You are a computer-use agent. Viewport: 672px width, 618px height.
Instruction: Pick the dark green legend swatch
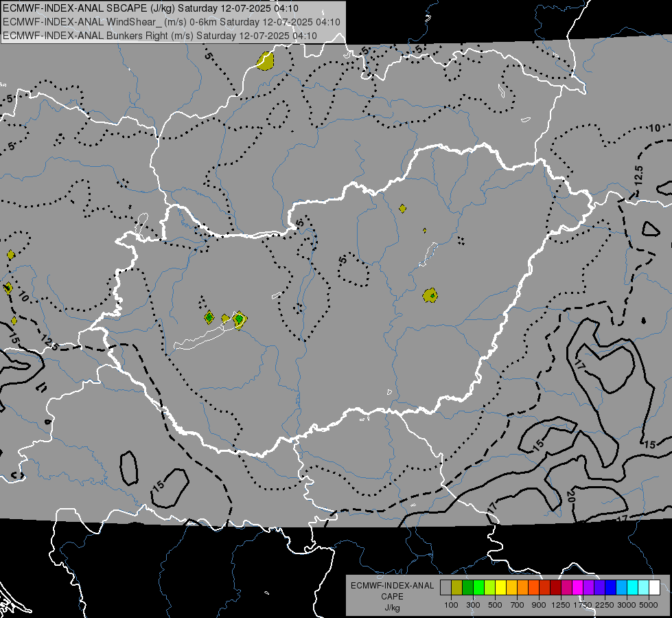tap(467, 587)
